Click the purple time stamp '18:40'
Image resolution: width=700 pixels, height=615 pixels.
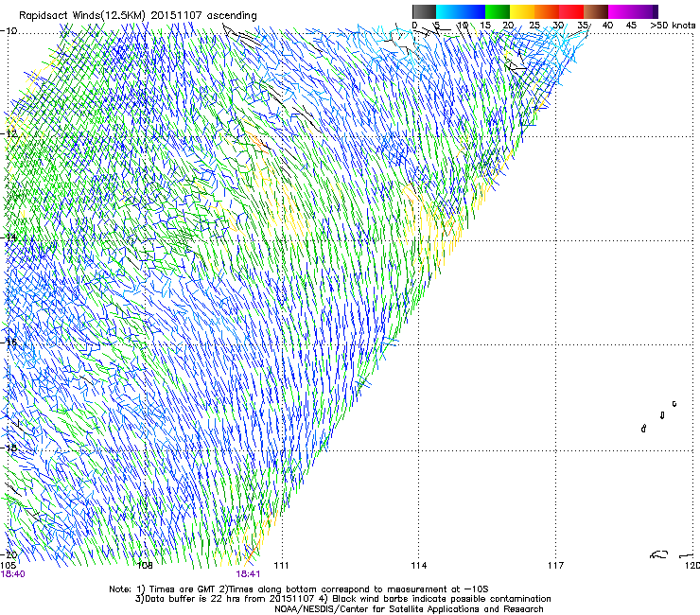point(13,574)
